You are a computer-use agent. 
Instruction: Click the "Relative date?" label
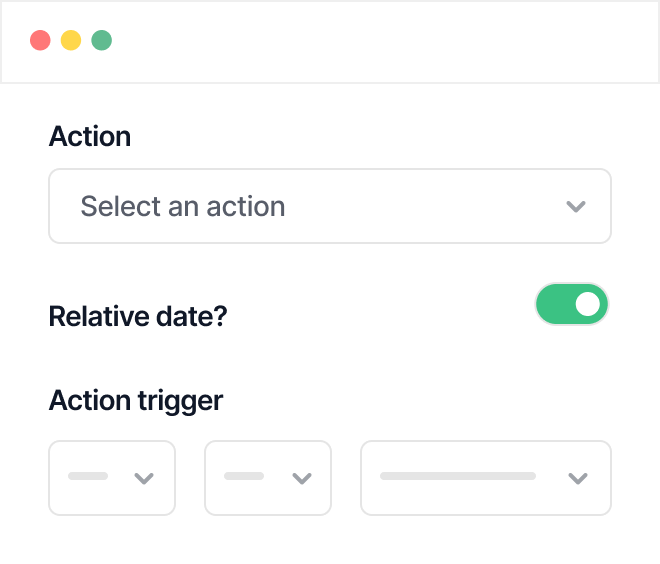138,317
